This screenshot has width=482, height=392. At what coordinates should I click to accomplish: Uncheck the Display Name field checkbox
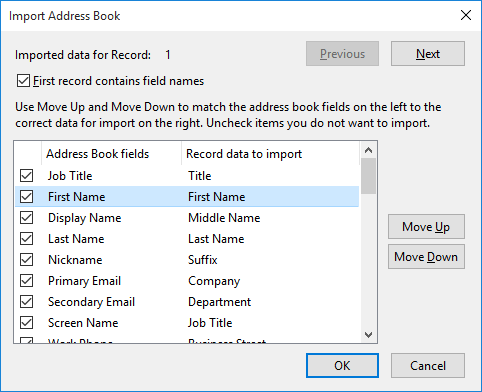click(x=26, y=218)
